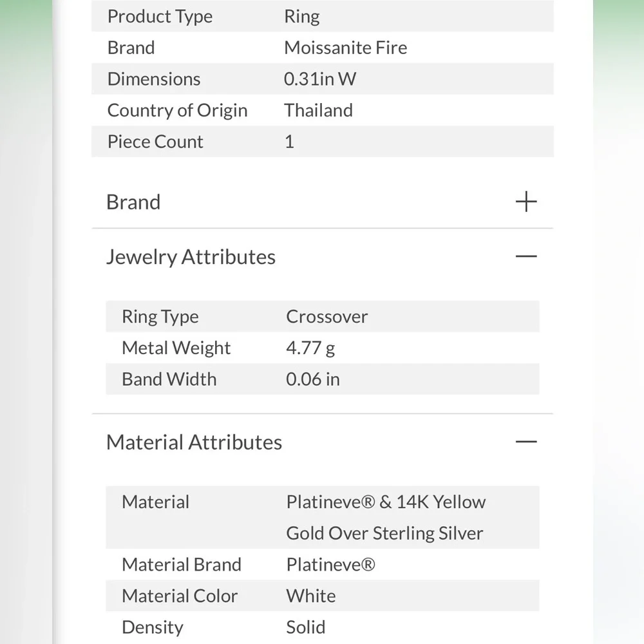Click the Dimensions 0.31in W row
Viewport: 644px width, 644px height.
(x=323, y=79)
